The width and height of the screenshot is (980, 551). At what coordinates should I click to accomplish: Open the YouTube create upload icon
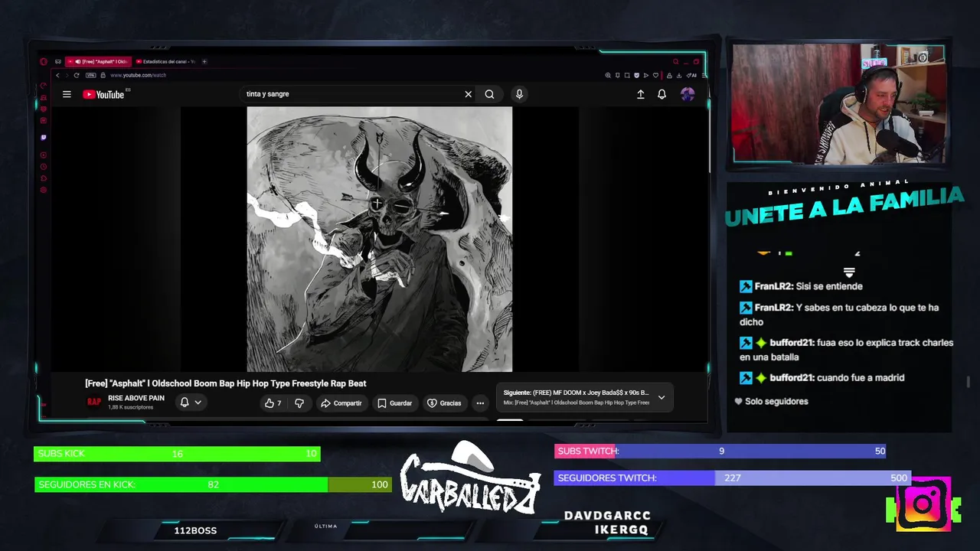tap(640, 94)
